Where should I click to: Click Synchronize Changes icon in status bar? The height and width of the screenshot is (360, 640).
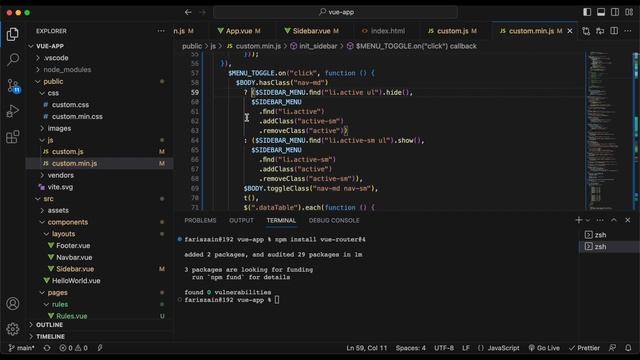pos(47,348)
